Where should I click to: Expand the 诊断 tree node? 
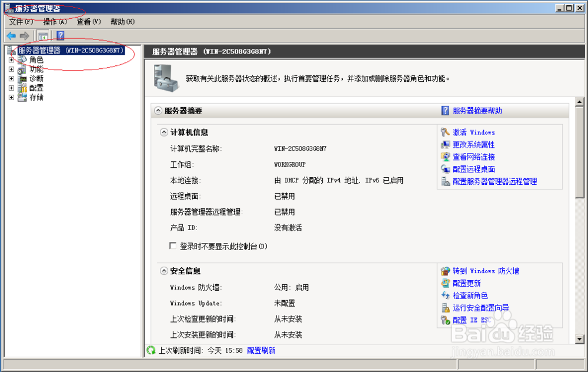click(11, 78)
